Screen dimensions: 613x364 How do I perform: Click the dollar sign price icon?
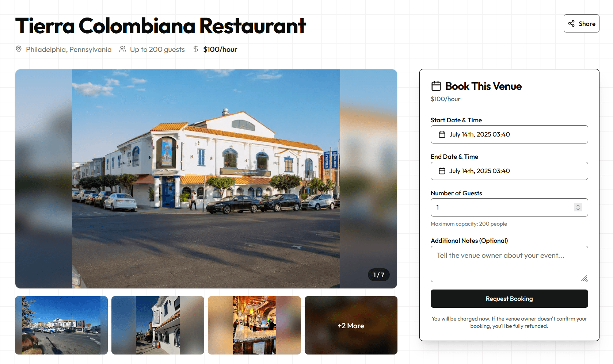click(196, 49)
